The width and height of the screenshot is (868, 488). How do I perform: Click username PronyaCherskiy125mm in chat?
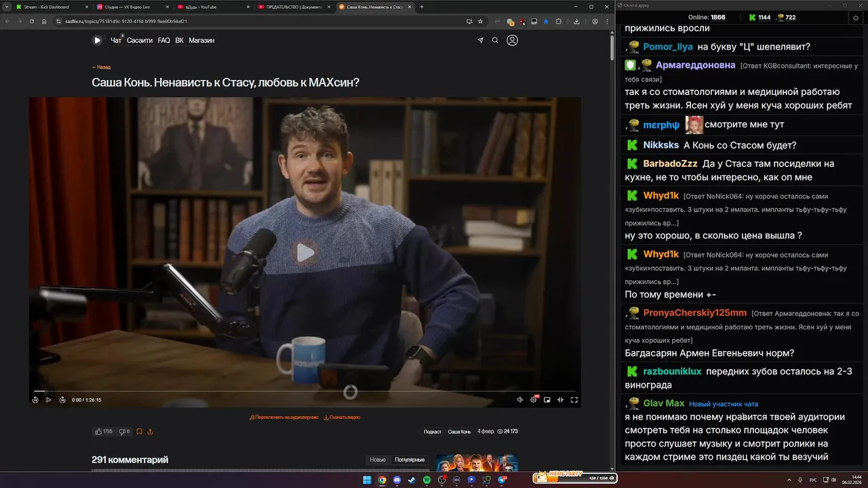pos(695,312)
